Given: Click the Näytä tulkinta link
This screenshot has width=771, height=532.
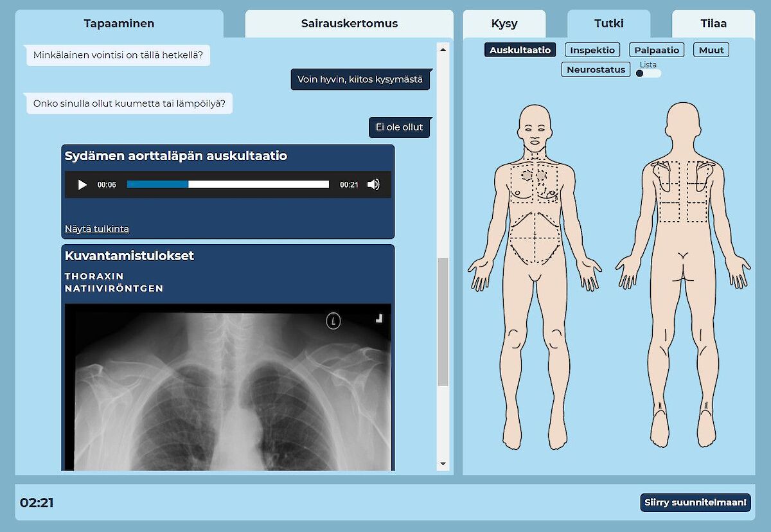Looking at the screenshot, I should coord(97,229).
